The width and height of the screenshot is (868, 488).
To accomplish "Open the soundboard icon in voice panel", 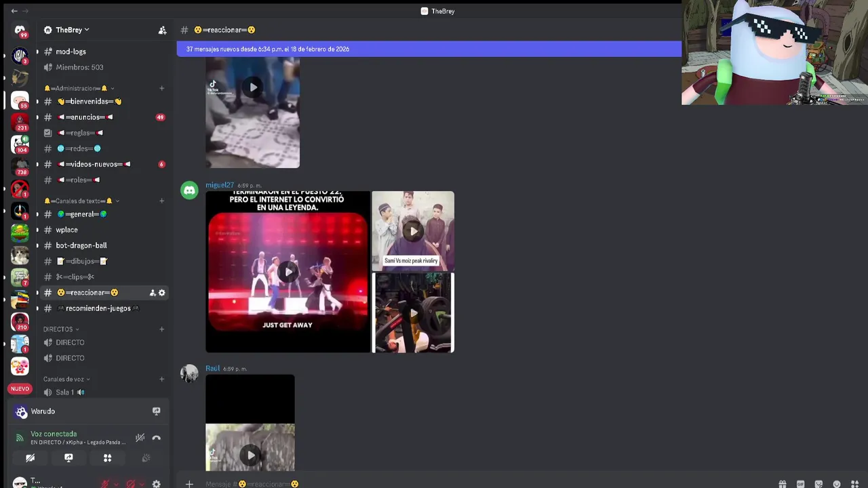I will 146,458.
